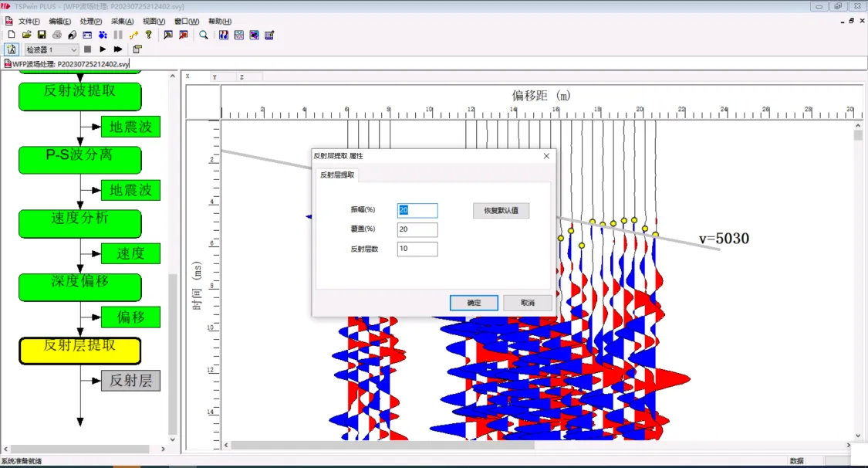Click the Y axis header cell
This screenshot has width=868, height=468.
click(x=224, y=77)
